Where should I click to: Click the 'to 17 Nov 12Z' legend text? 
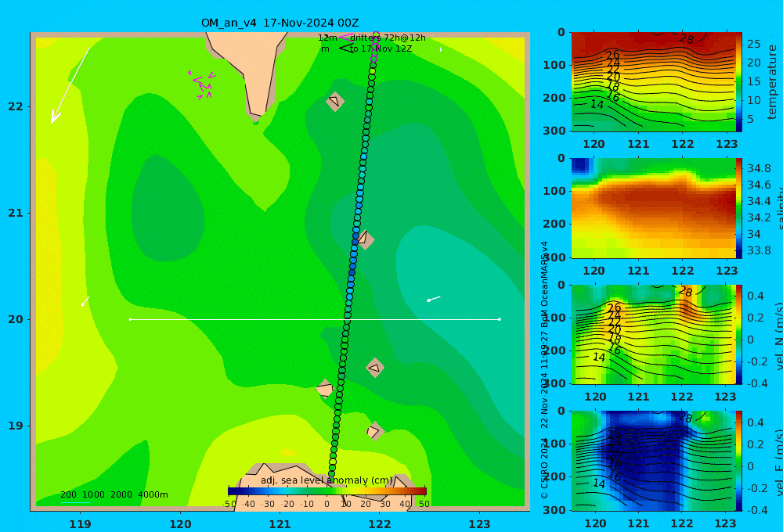coord(381,49)
